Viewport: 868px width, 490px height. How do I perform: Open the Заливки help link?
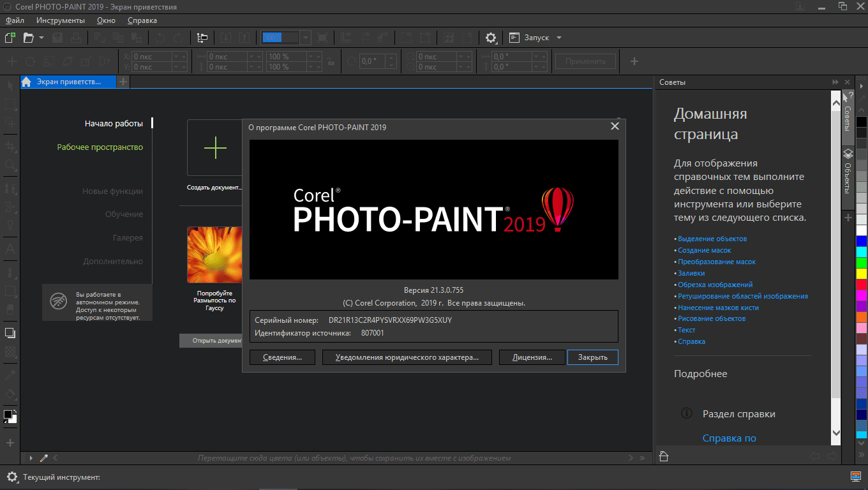[691, 273]
